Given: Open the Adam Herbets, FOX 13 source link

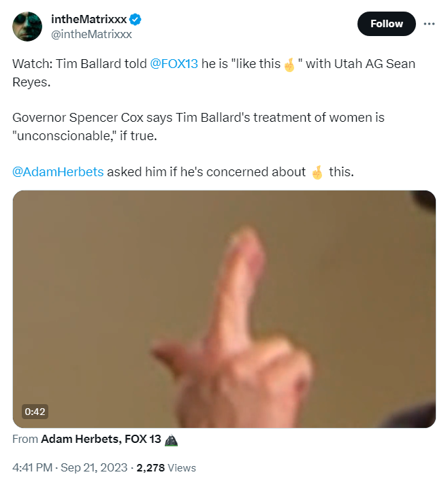Looking at the screenshot, I should click(101, 439).
